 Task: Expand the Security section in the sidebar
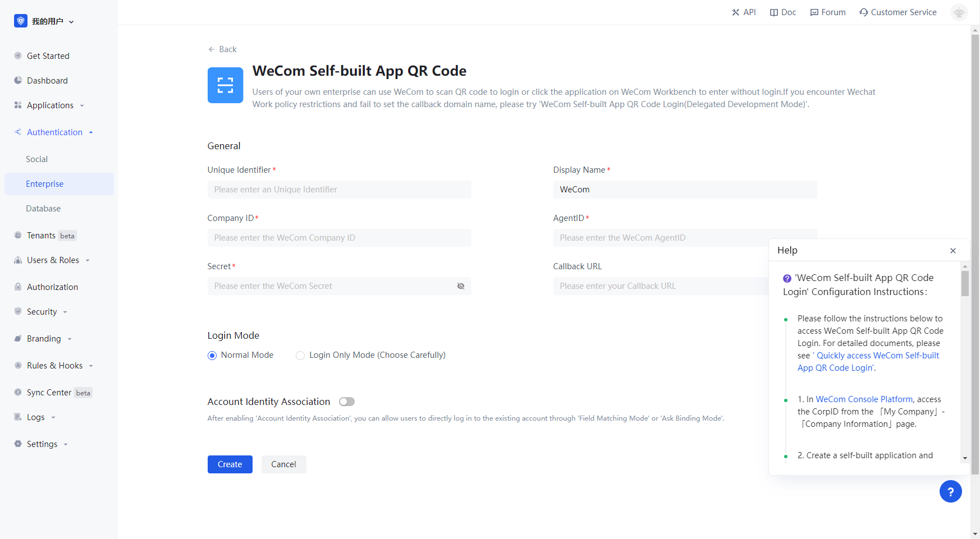pyautogui.click(x=42, y=311)
